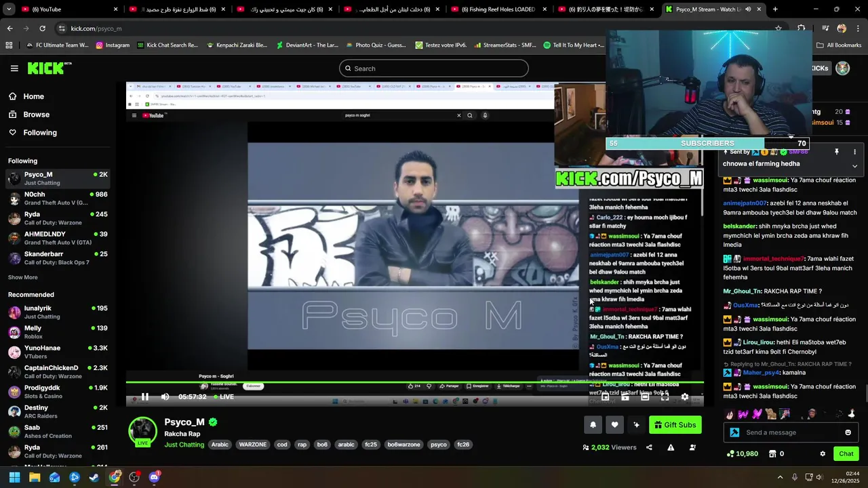Select the WARZONE tag
The height and width of the screenshot is (488, 868).
coord(252,445)
